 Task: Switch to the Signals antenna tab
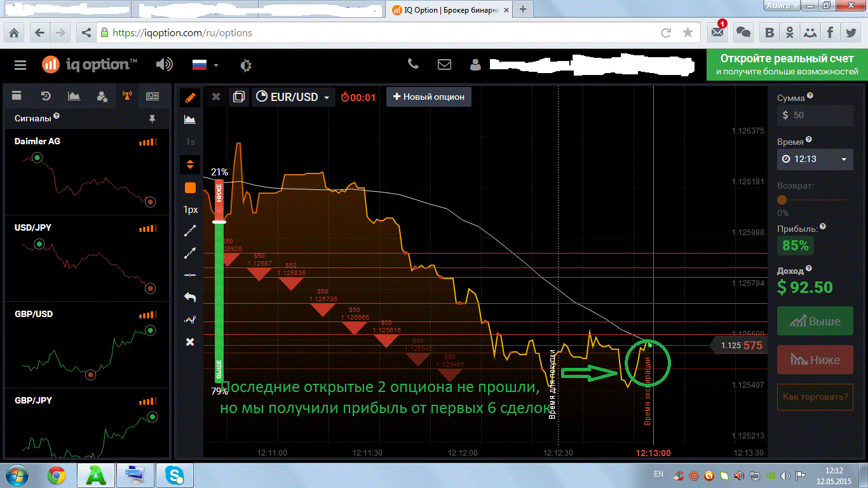pos(127,96)
